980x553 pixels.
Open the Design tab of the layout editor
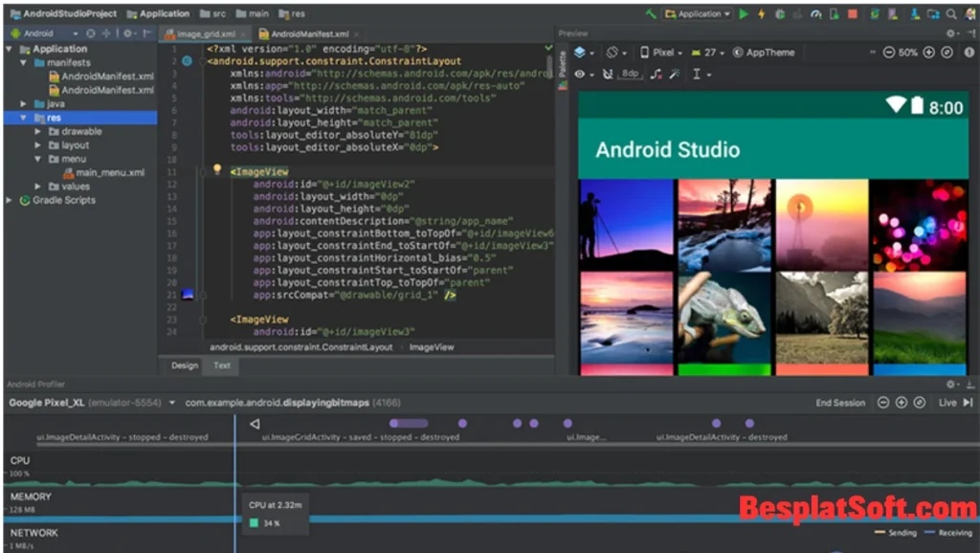pyautogui.click(x=185, y=365)
